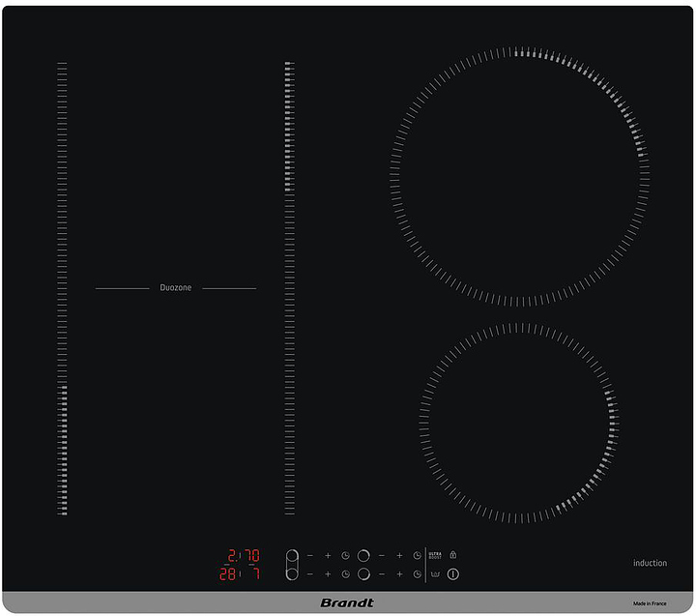696x616 pixels.
Task: Activate the child lock padlock icon
Action: click(x=451, y=555)
